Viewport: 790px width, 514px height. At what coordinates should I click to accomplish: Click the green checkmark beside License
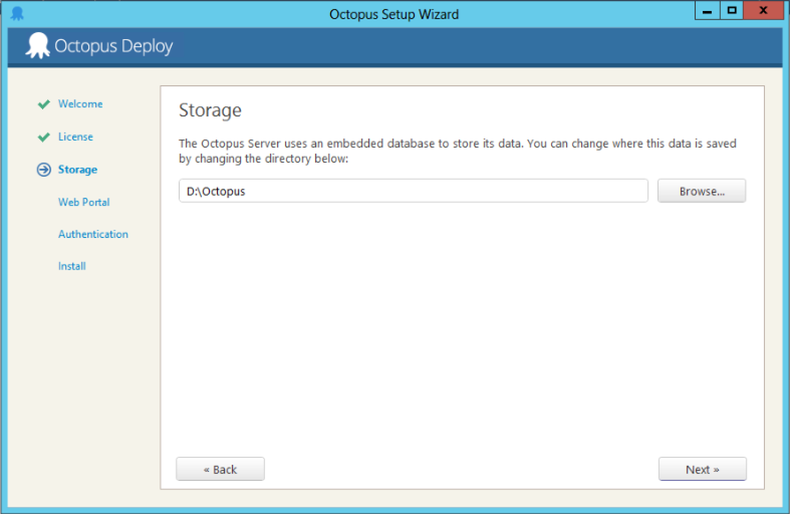tap(44, 137)
